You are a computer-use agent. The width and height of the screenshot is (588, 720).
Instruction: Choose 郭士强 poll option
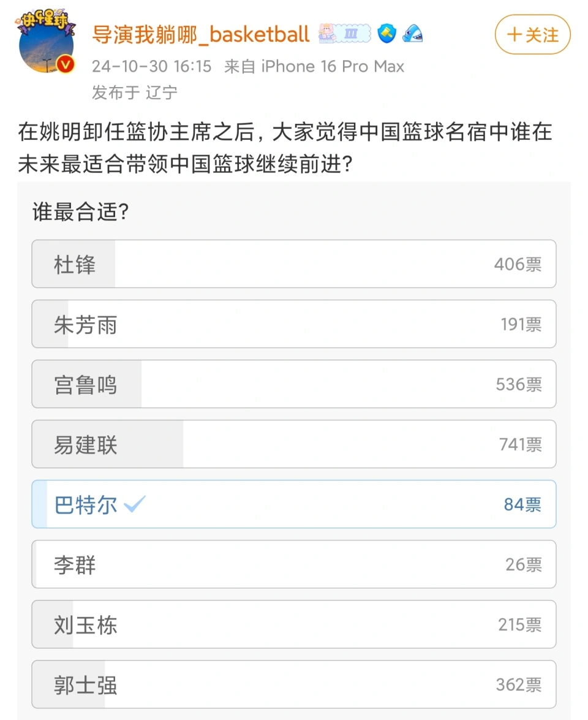point(294,684)
